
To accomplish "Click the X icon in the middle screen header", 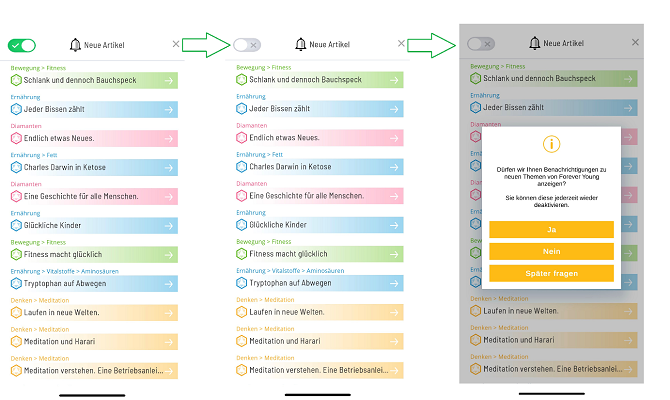I will (402, 44).
